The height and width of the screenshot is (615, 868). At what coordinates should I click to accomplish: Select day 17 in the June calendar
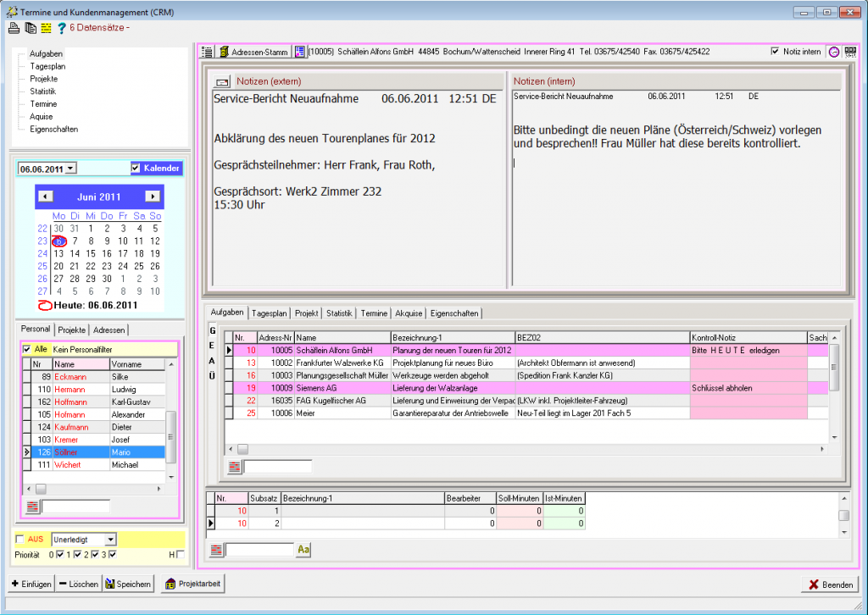123,254
